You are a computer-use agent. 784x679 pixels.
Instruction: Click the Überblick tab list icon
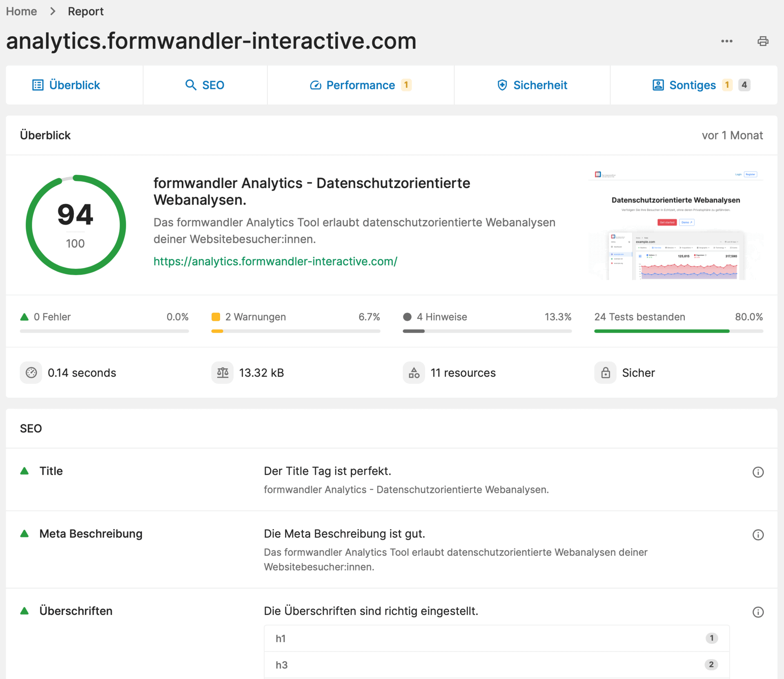[38, 85]
